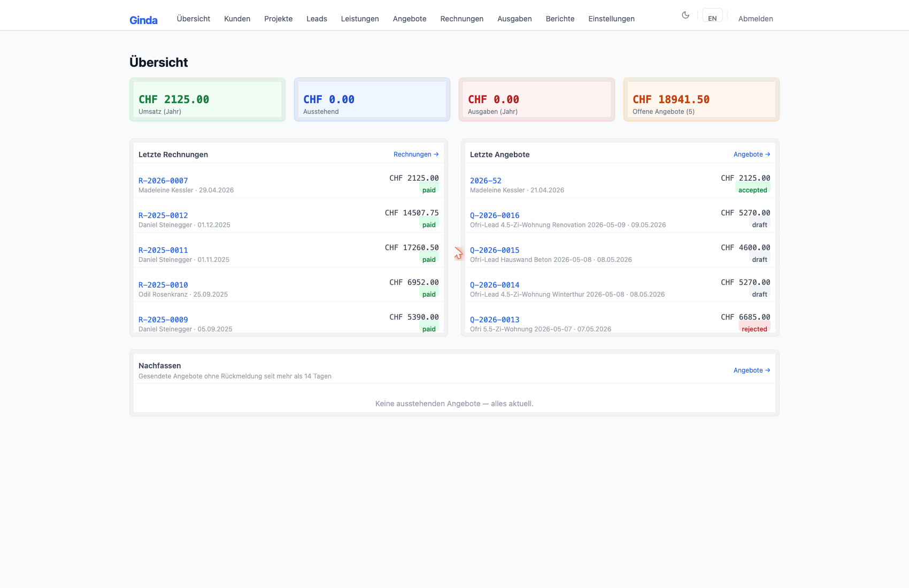The image size is (909, 588).
Task: Open quote Q-2026-0015
Action: pos(495,250)
